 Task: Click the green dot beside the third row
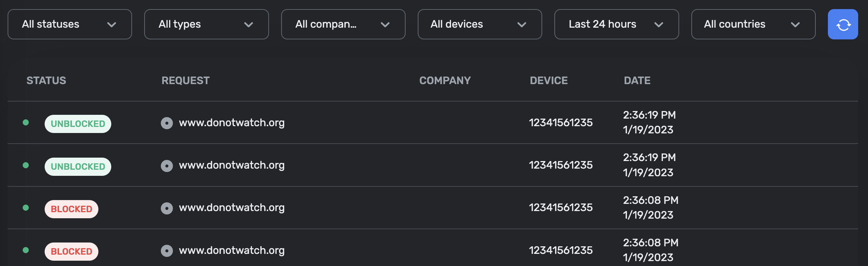[x=25, y=208]
